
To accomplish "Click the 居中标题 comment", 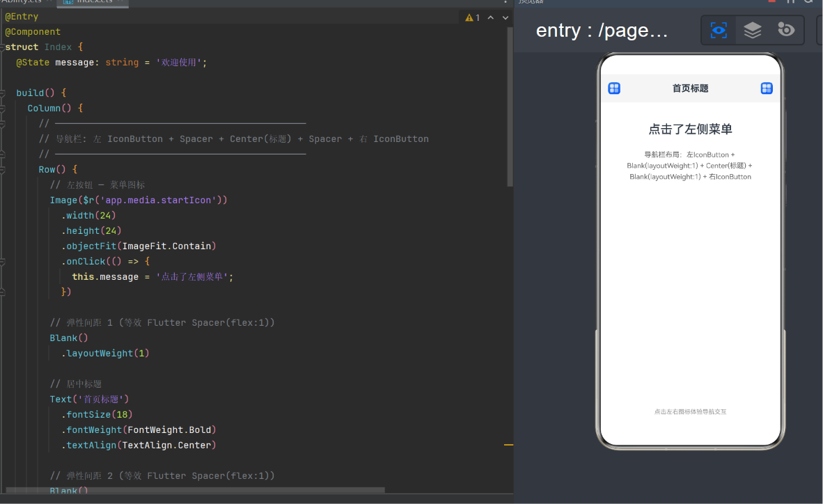I will coord(76,384).
